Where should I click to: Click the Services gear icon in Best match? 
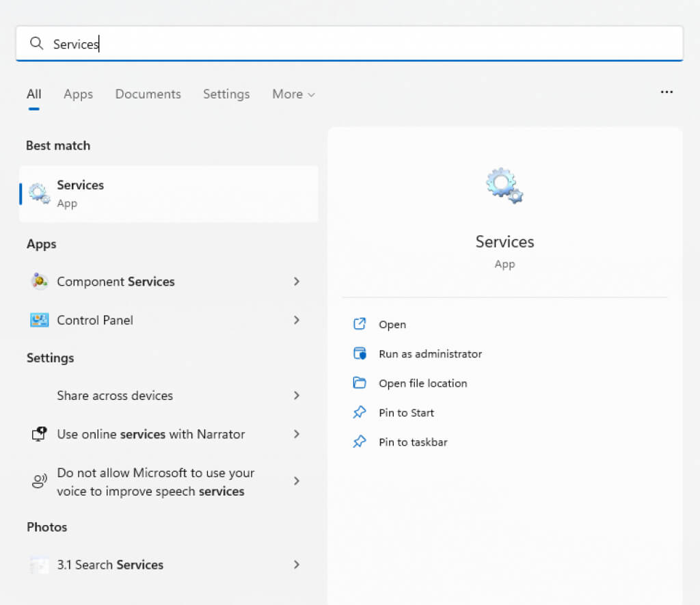coord(39,193)
